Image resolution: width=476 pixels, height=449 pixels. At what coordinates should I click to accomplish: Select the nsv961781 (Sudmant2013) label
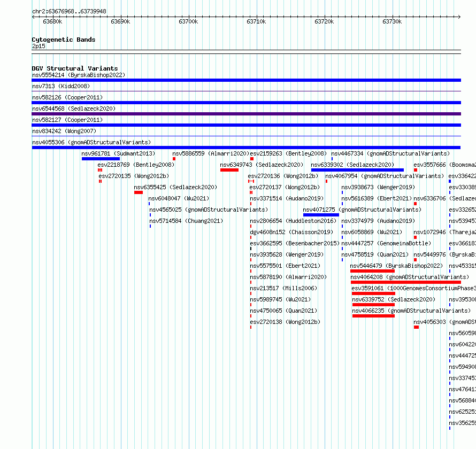(118, 153)
